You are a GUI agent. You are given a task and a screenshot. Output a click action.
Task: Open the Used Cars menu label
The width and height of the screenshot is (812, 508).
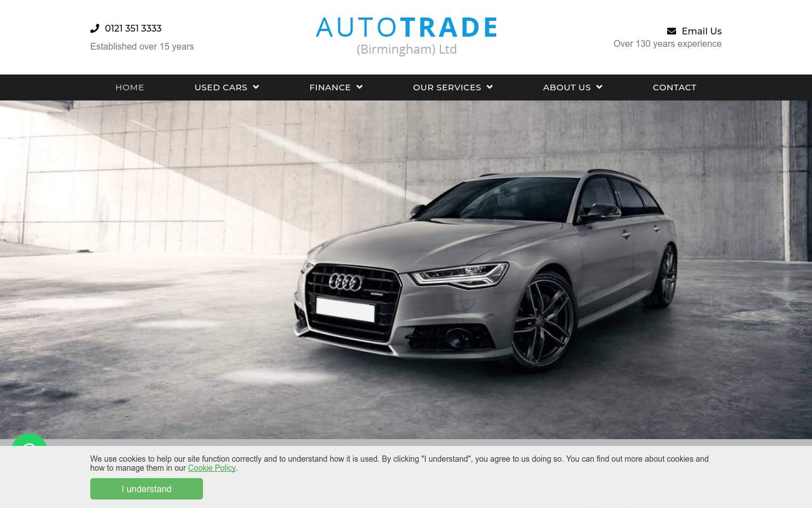[221, 87]
